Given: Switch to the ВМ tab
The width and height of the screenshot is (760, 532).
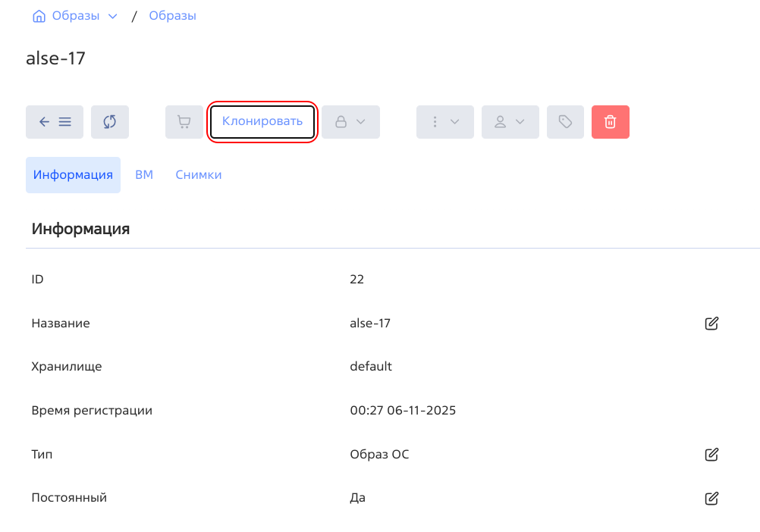Looking at the screenshot, I should coord(144,175).
